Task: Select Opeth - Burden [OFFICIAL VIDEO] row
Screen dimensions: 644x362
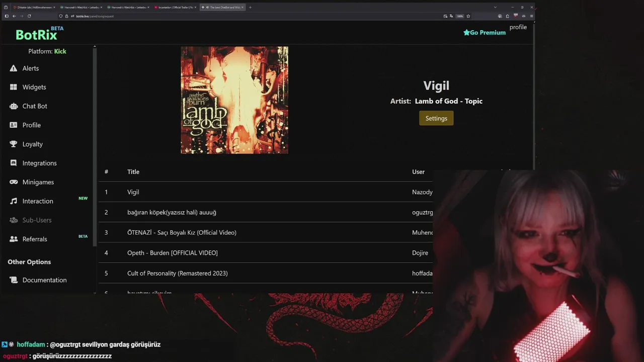Action: pyautogui.click(x=266, y=253)
